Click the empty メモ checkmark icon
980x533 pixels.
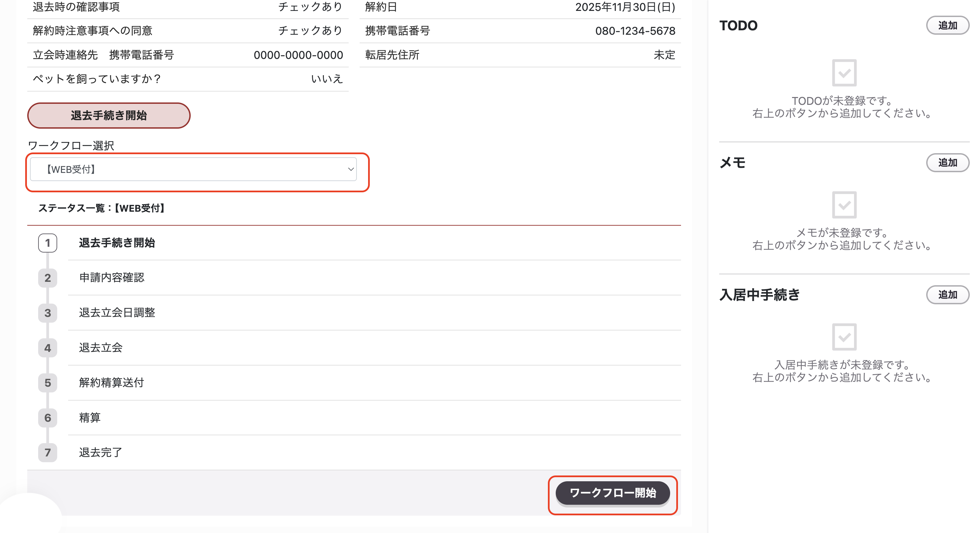tap(844, 205)
